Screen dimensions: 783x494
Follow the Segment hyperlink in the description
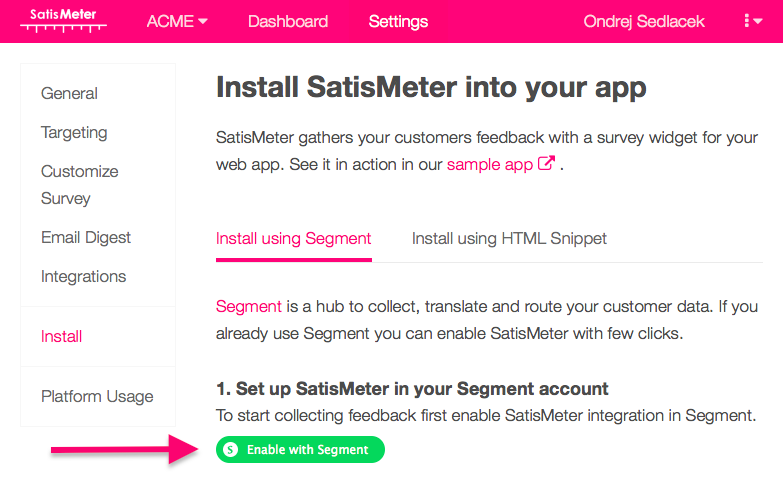[x=249, y=307]
